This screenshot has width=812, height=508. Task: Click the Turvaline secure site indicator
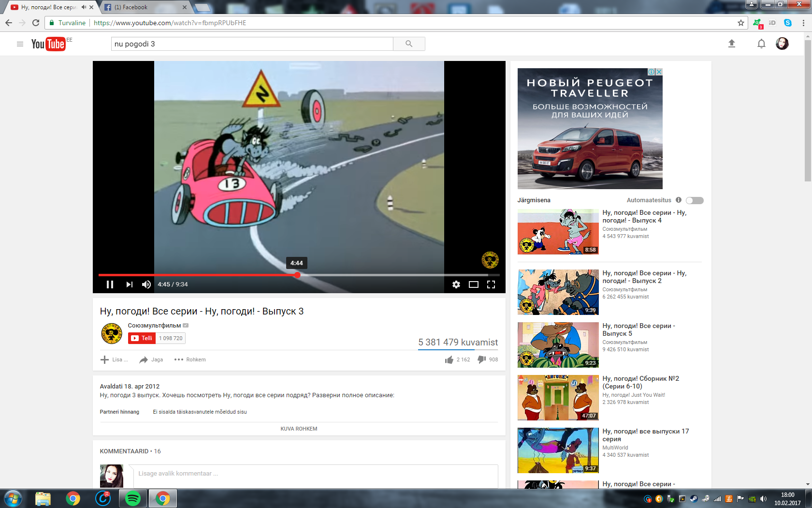(67, 23)
